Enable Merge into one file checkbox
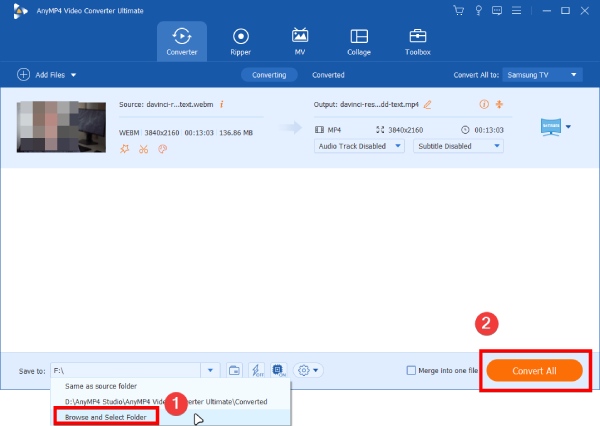Viewport: 600px width, 426px height. [412, 371]
